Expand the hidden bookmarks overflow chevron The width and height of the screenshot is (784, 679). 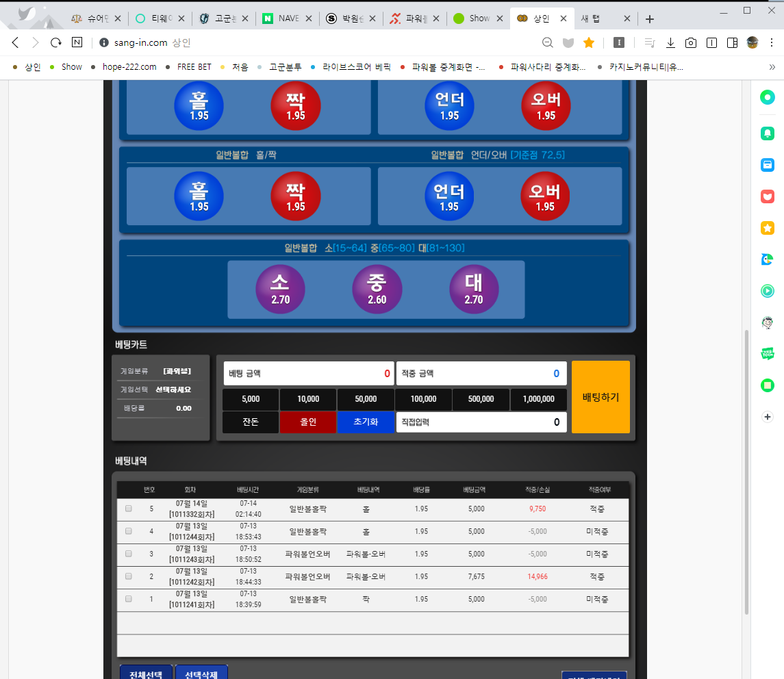772,67
